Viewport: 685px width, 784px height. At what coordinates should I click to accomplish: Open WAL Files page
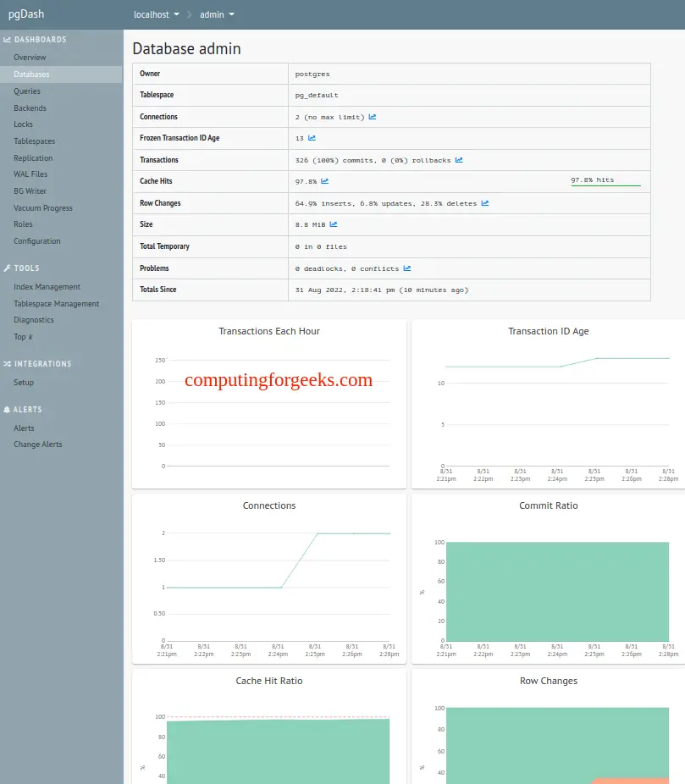(x=30, y=174)
